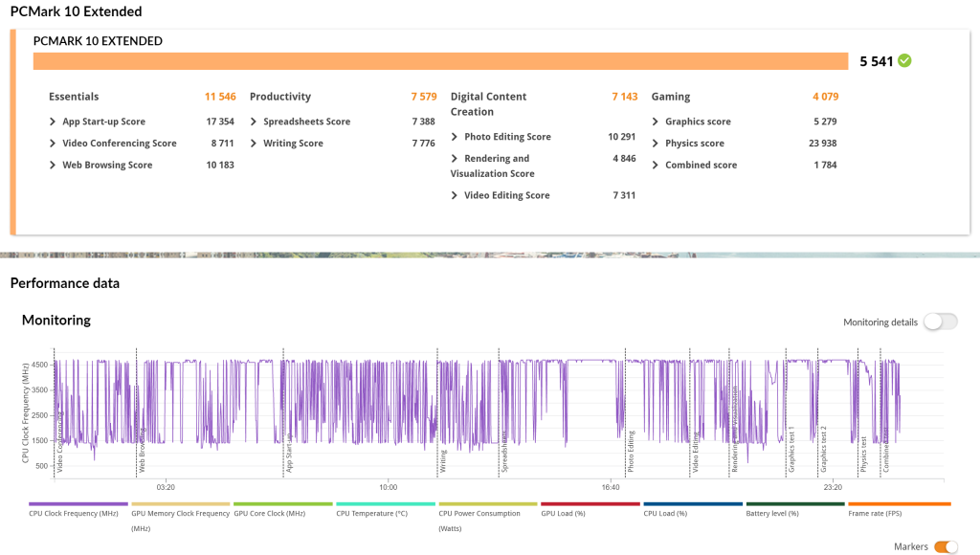The image size is (980, 555).
Task: Expand the Video Editing Score row
Action: (x=455, y=195)
